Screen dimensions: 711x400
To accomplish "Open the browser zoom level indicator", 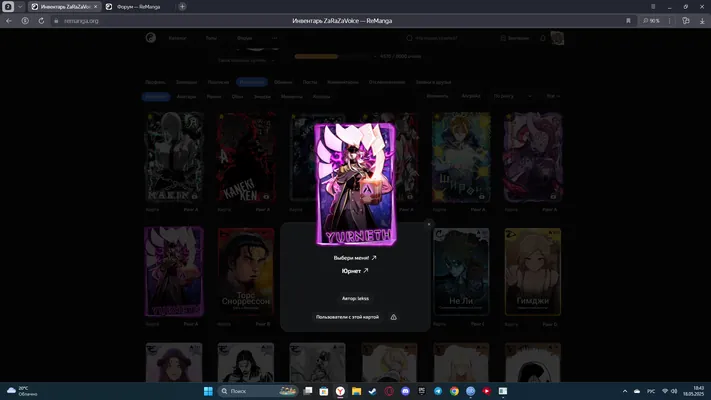I will click(x=651, y=21).
